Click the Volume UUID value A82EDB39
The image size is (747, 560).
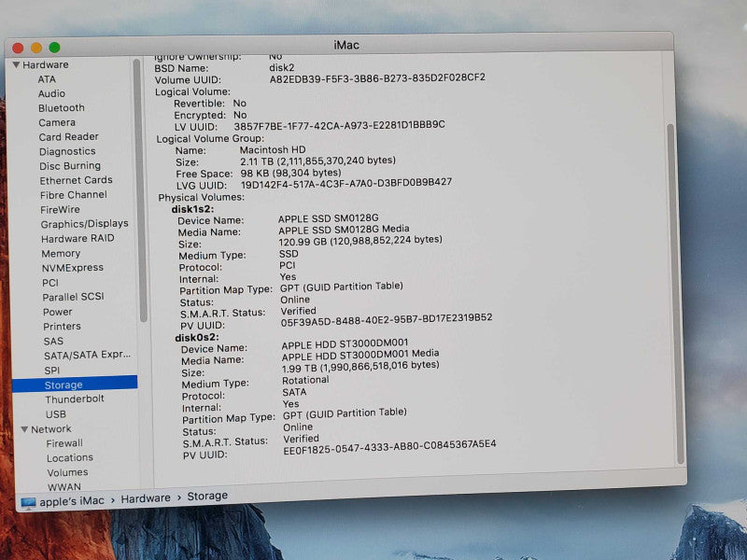coord(377,78)
